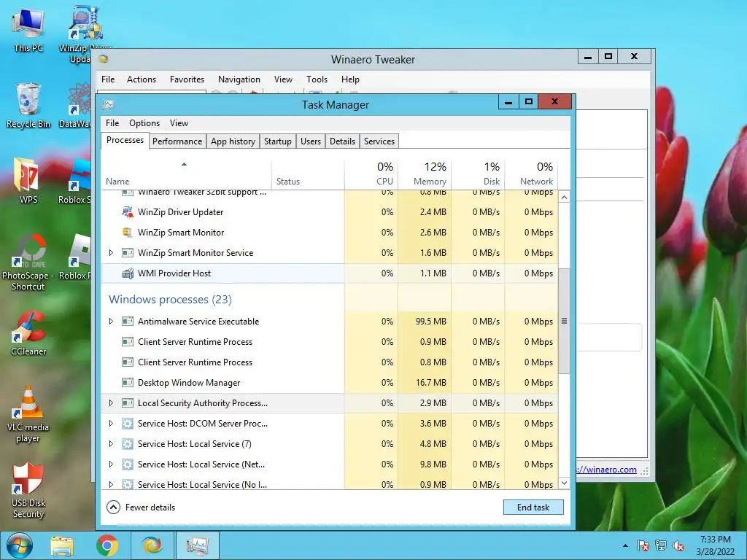
Task: Switch to the App history tab
Action: pyautogui.click(x=233, y=141)
